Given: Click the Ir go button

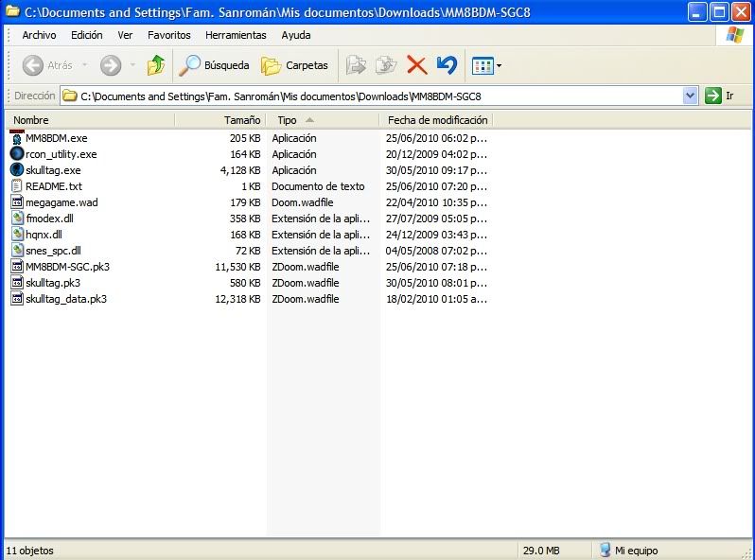Looking at the screenshot, I should click(720, 96).
